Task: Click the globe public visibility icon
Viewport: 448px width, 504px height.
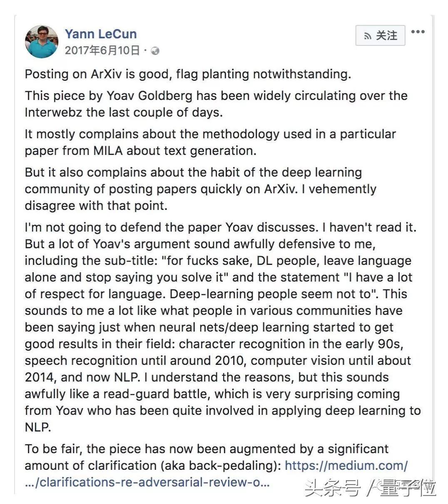Action: 155,51
